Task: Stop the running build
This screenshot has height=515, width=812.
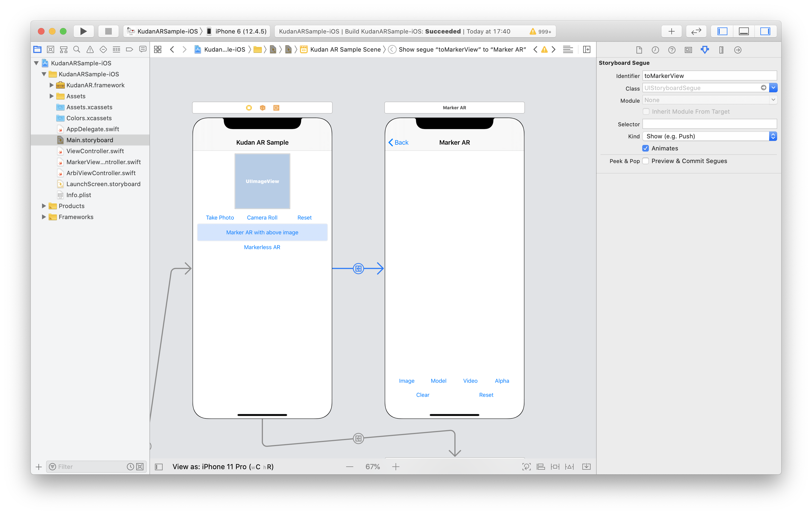Action: coord(108,31)
